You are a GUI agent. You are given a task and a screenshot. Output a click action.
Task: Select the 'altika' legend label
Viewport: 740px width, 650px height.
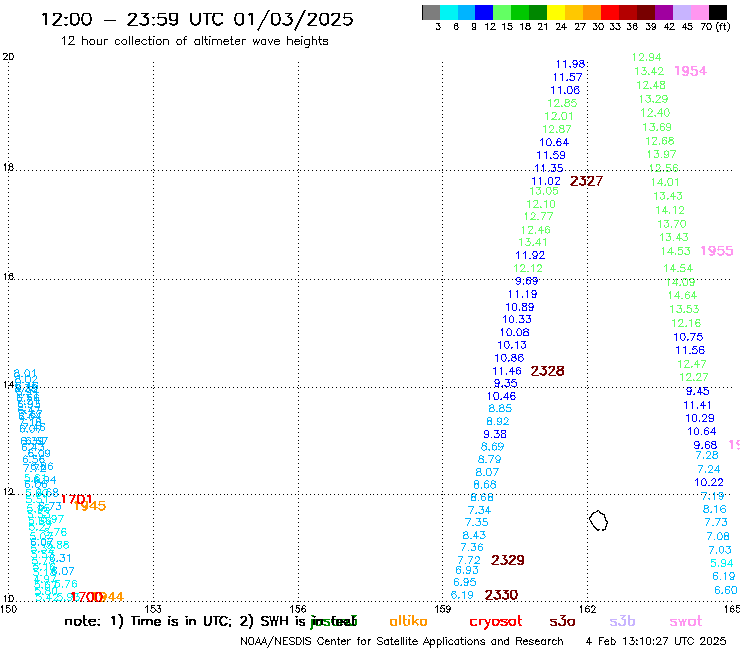(x=408, y=621)
